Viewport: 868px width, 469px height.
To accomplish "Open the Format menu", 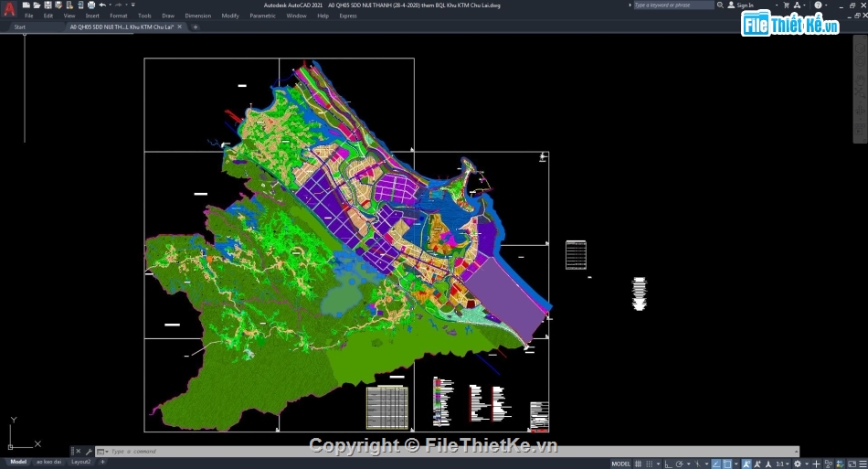I will (x=119, y=16).
